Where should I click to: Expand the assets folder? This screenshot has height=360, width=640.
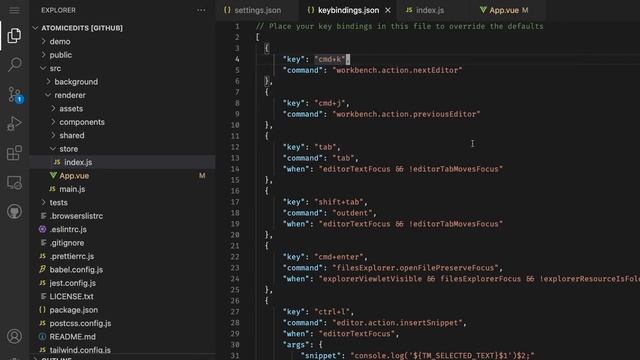[53, 109]
